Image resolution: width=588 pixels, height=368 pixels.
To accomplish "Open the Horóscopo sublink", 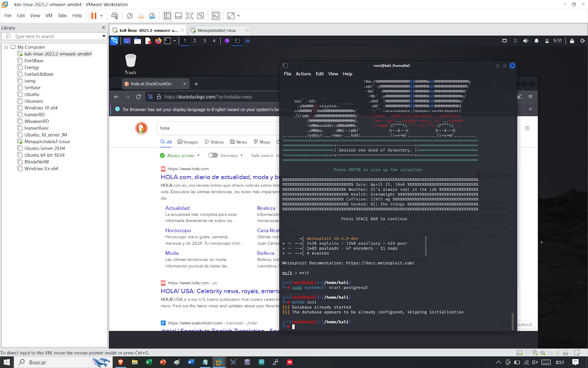I will click(178, 230).
